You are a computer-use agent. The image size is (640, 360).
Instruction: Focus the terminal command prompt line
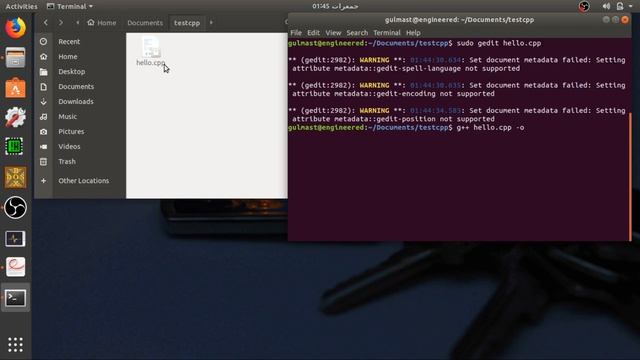click(x=406, y=128)
